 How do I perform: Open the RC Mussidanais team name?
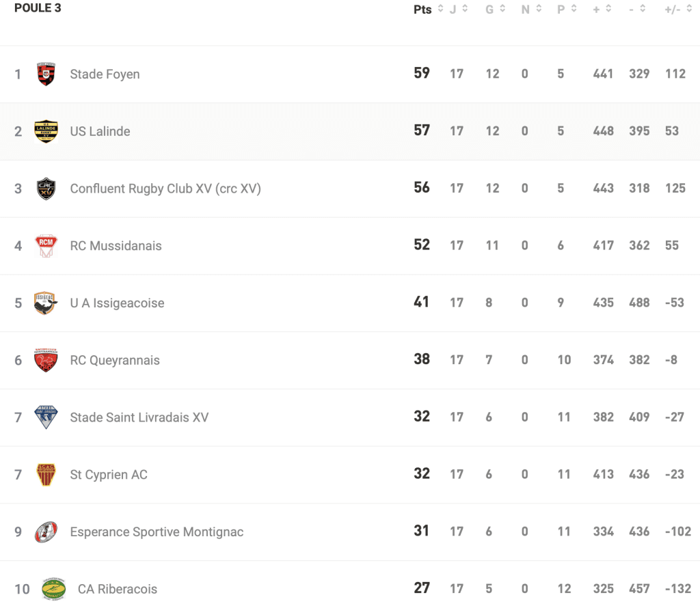point(116,246)
